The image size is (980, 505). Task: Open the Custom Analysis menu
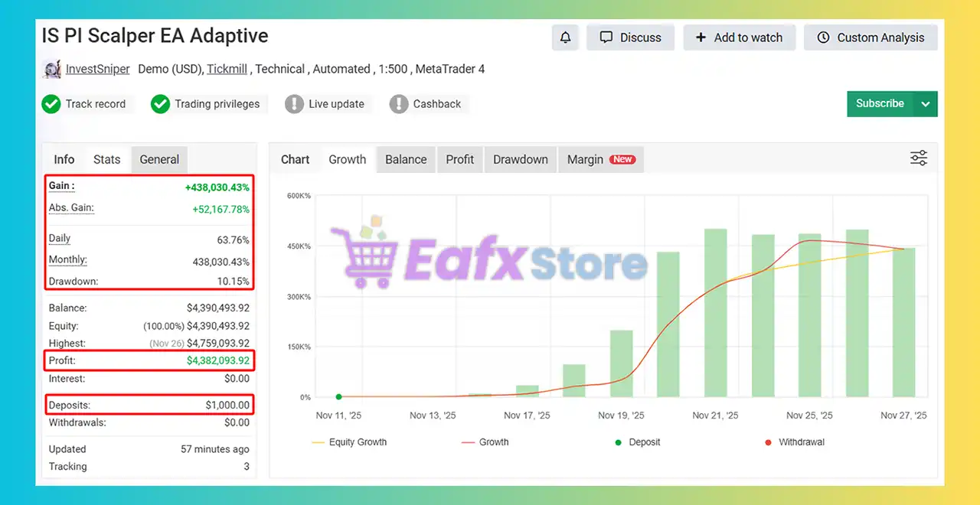coord(871,37)
